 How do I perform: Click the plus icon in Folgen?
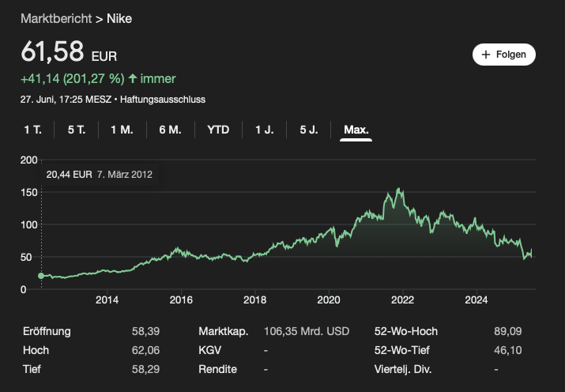pyautogui.click(x=486, y=55)
